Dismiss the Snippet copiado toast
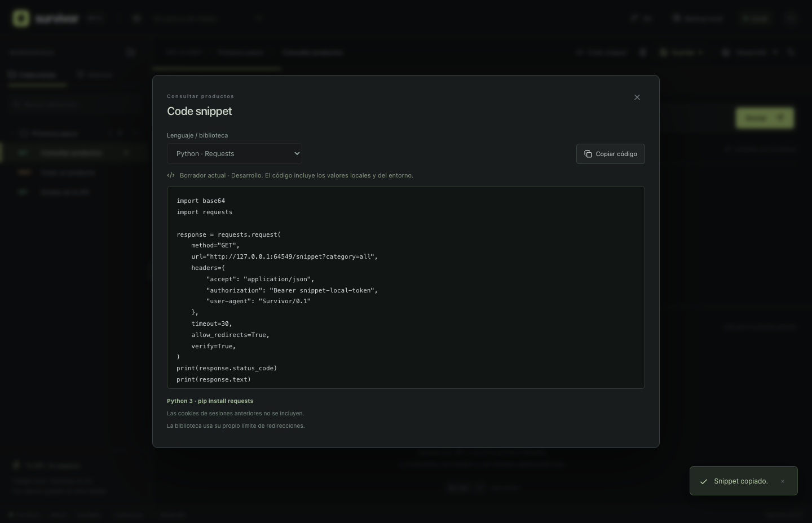Image resolution: width=812 pixels, height=523 pixels. click(783, 481)
